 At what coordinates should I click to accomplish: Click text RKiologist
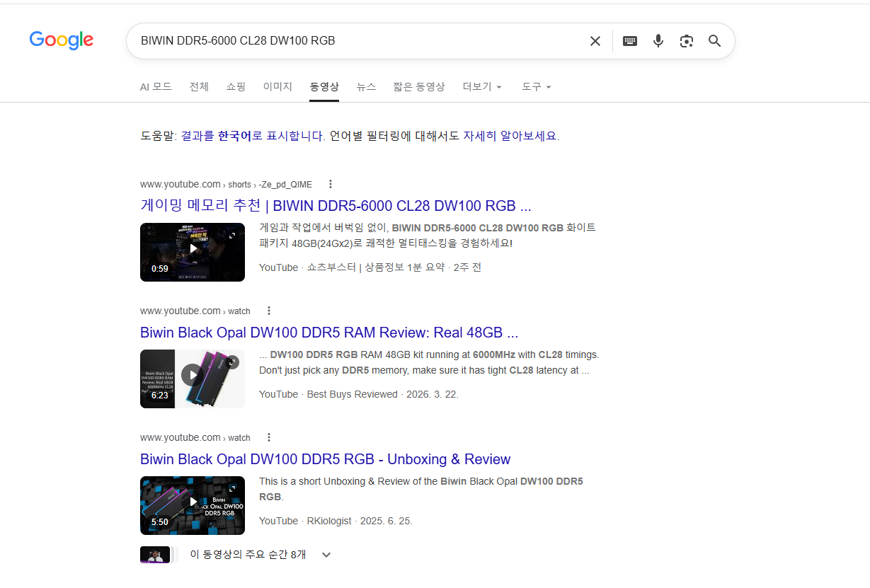(329, 521)
